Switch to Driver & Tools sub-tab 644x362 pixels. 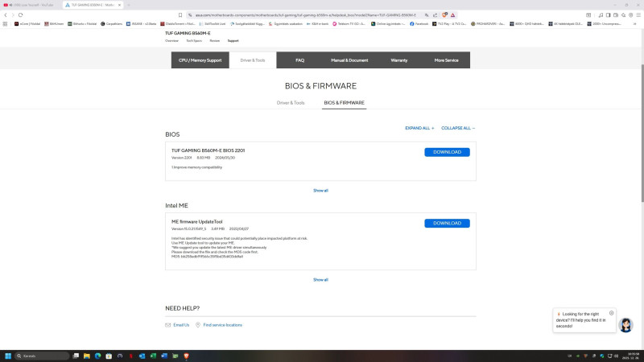click(x=291, y=103)
